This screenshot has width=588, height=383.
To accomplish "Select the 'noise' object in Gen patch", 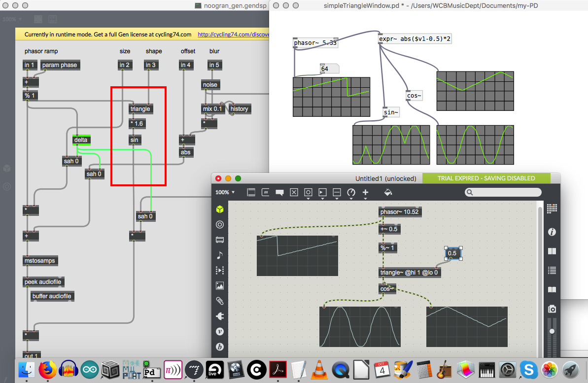I will tap(210, 85).
